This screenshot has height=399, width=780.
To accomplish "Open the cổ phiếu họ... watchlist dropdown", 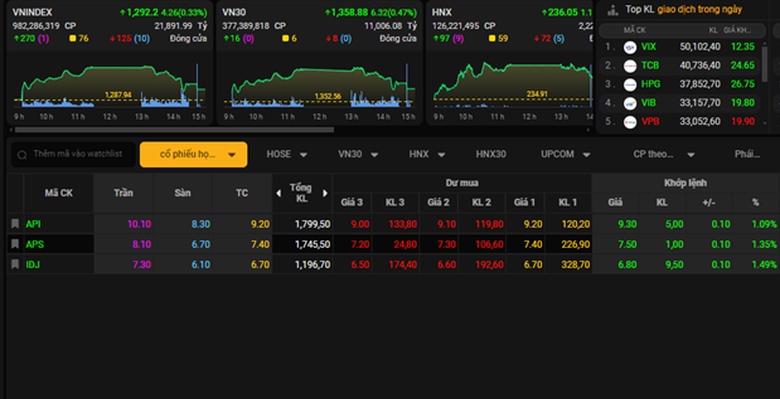I will point(194,155).
